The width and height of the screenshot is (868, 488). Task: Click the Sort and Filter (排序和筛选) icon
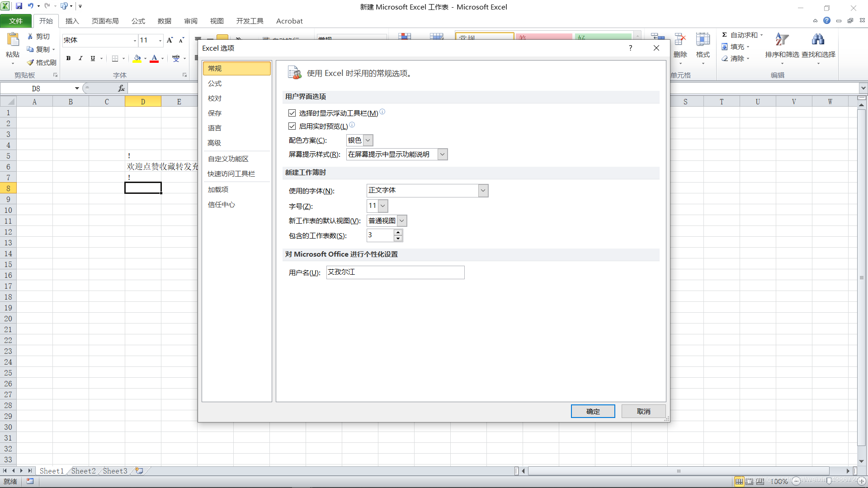[x=782, y=40]
